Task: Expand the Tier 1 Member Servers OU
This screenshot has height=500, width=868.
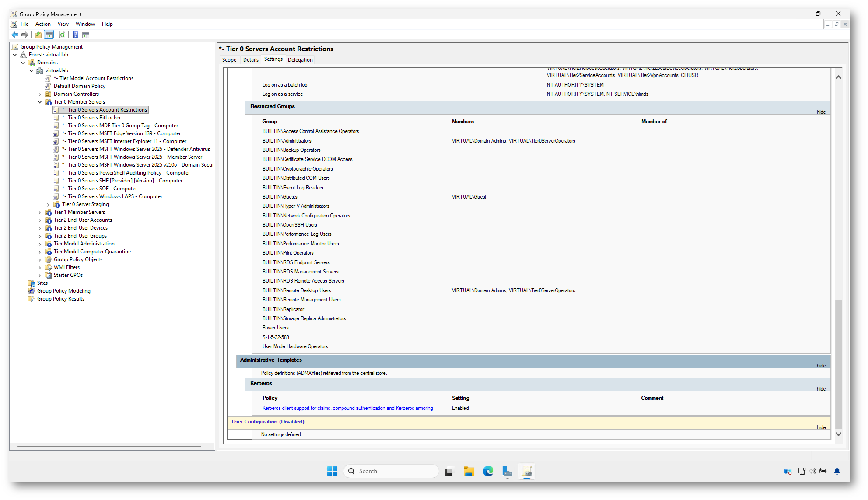Action: point(40,213)
